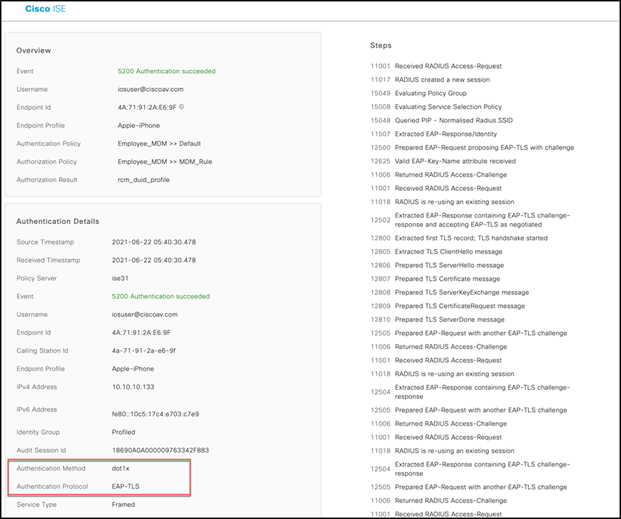The width and height of the screenshot is (621, 519).
Task: Select step 11507 Extracted EAP-Response/Identity
Action: (x=434, y=134)
